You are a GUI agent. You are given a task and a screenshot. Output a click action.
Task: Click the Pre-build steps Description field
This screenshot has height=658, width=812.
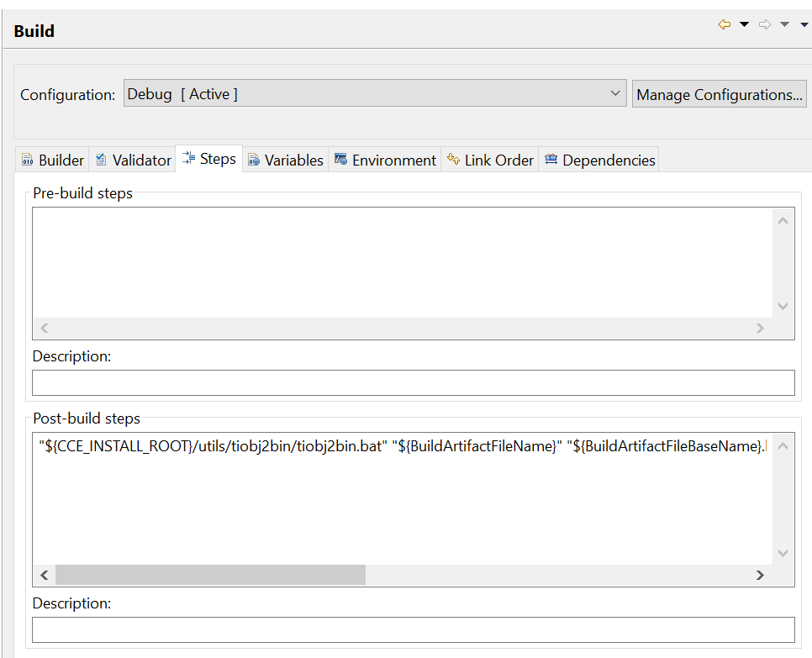pos(413,383)
